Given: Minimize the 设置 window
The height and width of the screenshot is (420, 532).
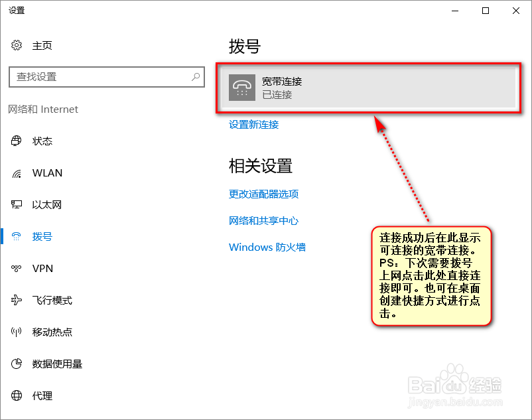Looking at the screenshot, I should pos(455,11).
